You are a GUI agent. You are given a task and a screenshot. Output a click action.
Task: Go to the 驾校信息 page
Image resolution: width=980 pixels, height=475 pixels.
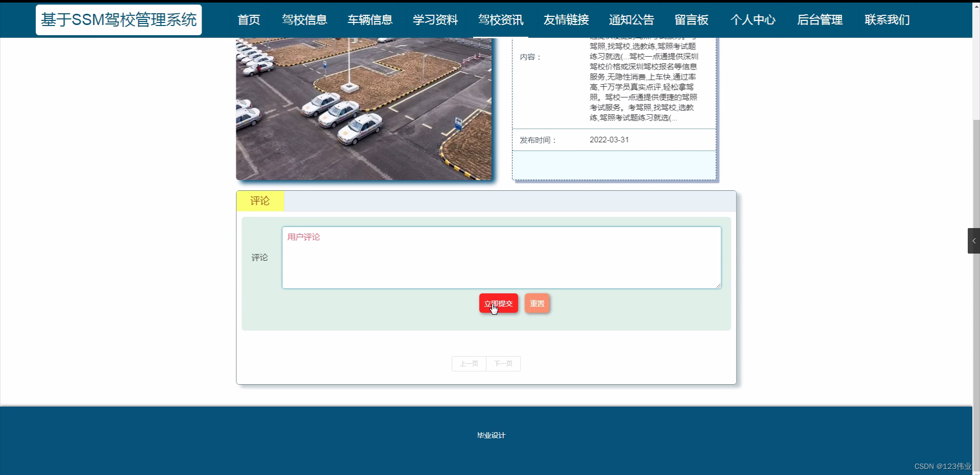tap(304, 20)
